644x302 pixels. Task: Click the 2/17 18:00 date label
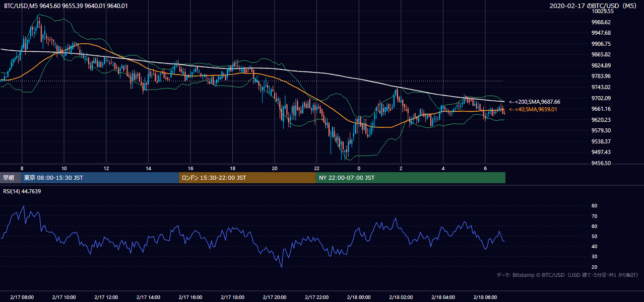click(232, 297)
